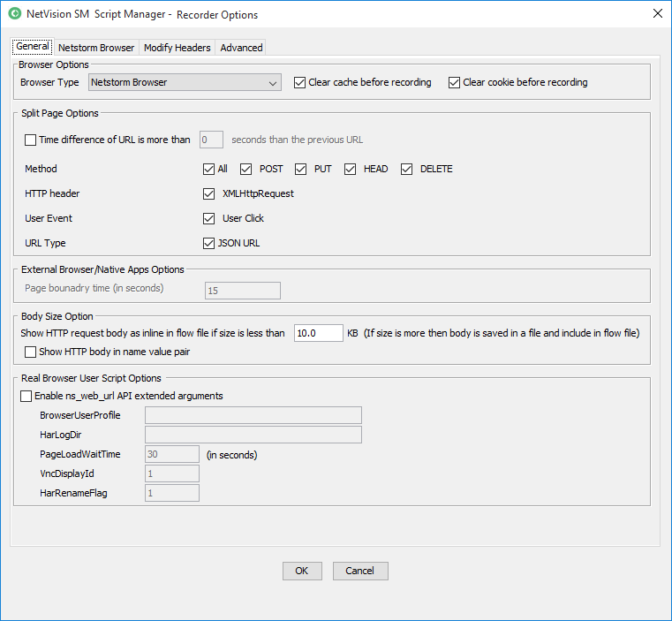Uncheck Clear cookie before recording
672x621 pixels.
[x=454, y=82]
